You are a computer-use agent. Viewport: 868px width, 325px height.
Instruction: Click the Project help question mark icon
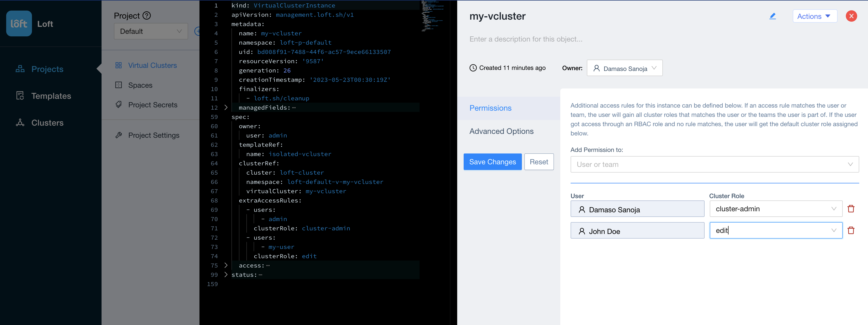[146, 15]
